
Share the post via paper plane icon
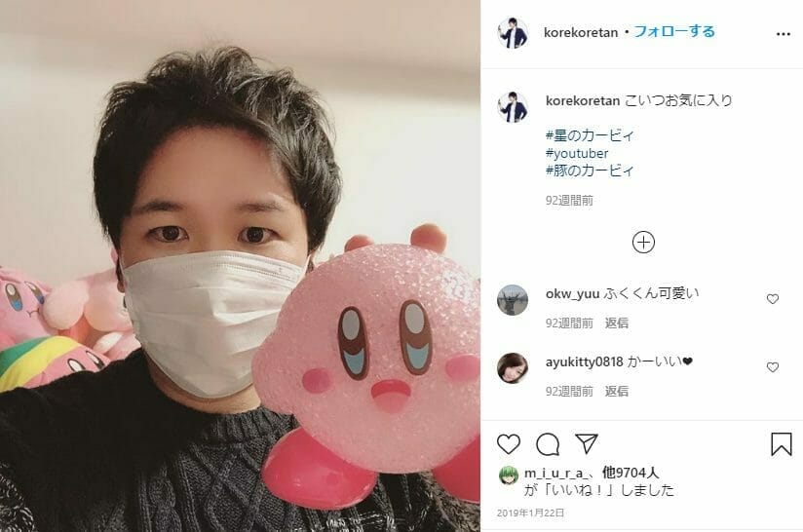(x=587, y=443)
